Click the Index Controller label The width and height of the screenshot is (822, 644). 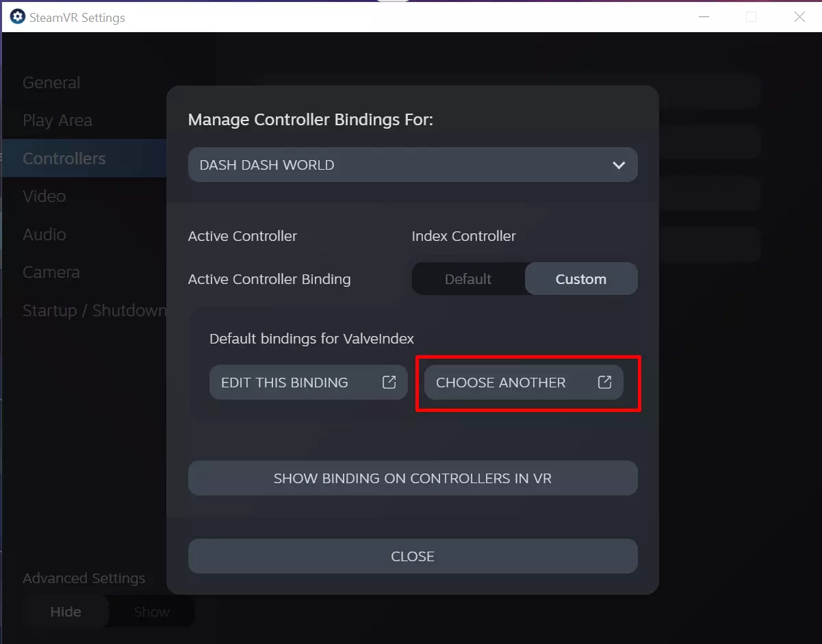tap(464, 236)
